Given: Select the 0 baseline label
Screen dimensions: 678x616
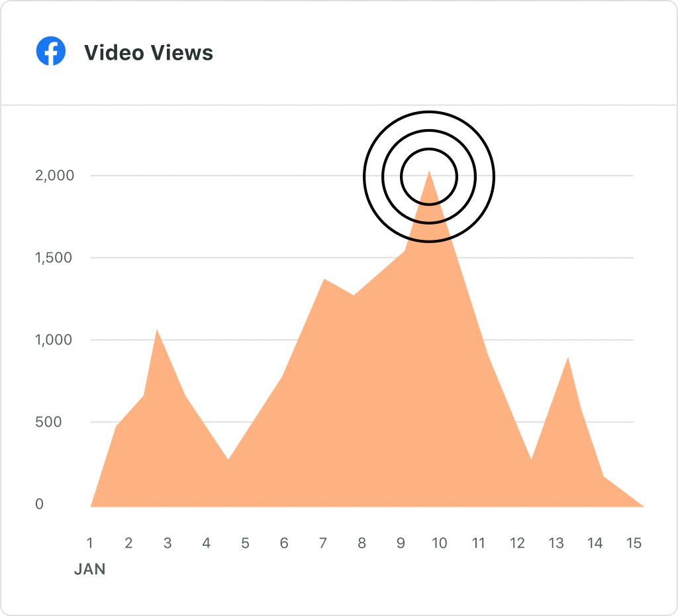Looking at the screenshot, I should (41, 503).
